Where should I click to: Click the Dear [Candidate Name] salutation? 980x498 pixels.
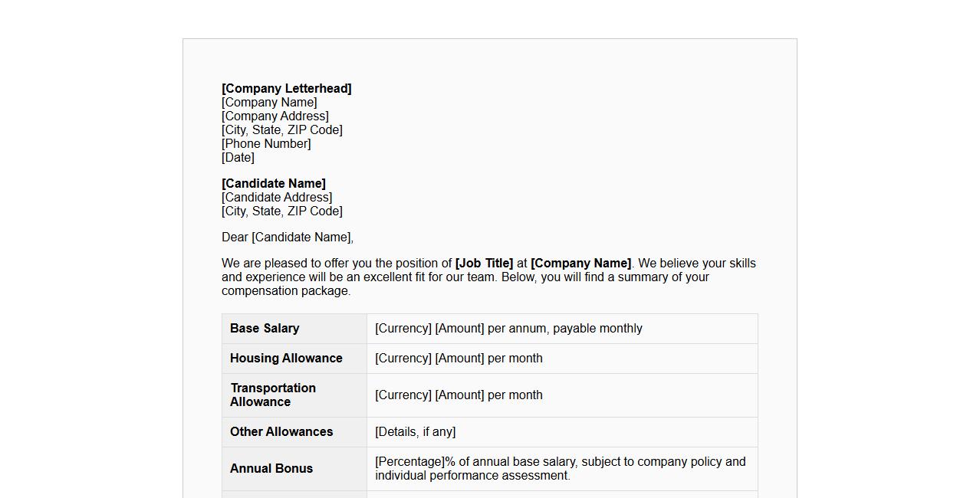288,238
